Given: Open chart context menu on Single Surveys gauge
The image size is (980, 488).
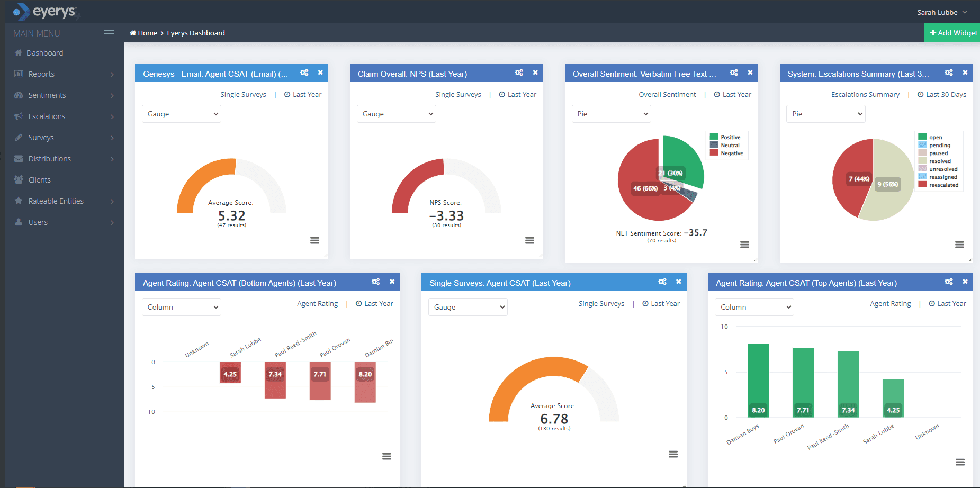Looking at the screenshot, I should point(673,454).
